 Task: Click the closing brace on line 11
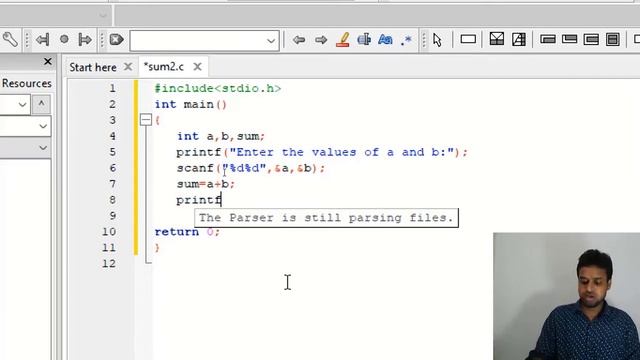(x=157, y=248)
